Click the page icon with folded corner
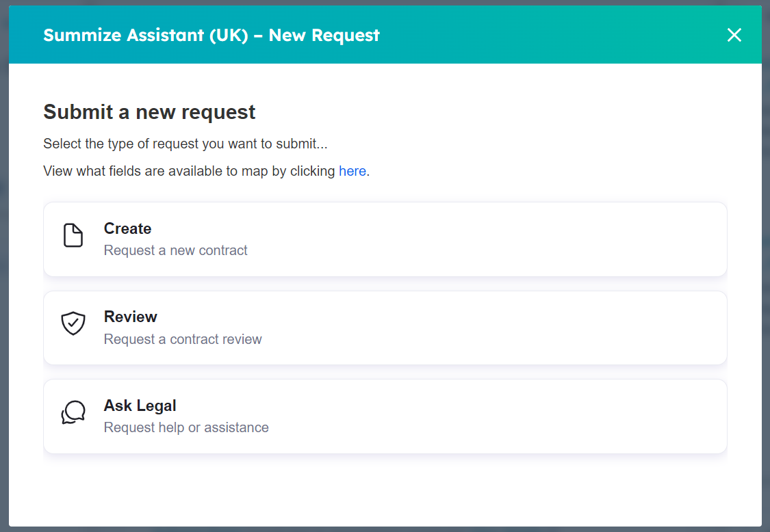The image size is (770, 532). pyautogui.click(x=73, y=235)
